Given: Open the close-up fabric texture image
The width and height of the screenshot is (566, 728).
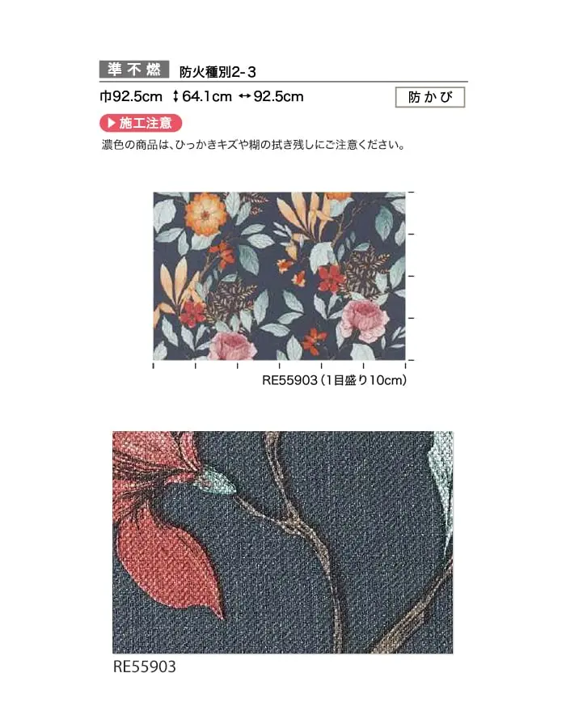Looking at the screenshot, I should coord(282,543).
